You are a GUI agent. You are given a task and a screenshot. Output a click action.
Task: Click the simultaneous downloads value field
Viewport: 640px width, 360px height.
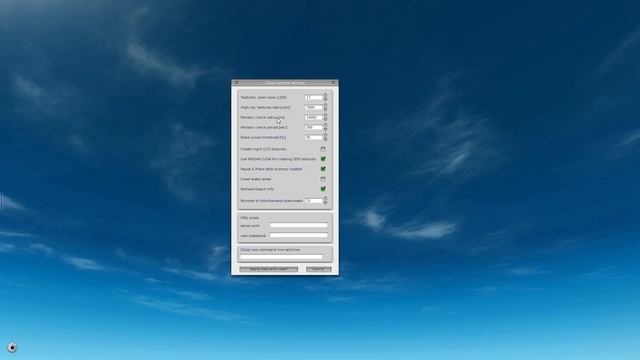313,201
